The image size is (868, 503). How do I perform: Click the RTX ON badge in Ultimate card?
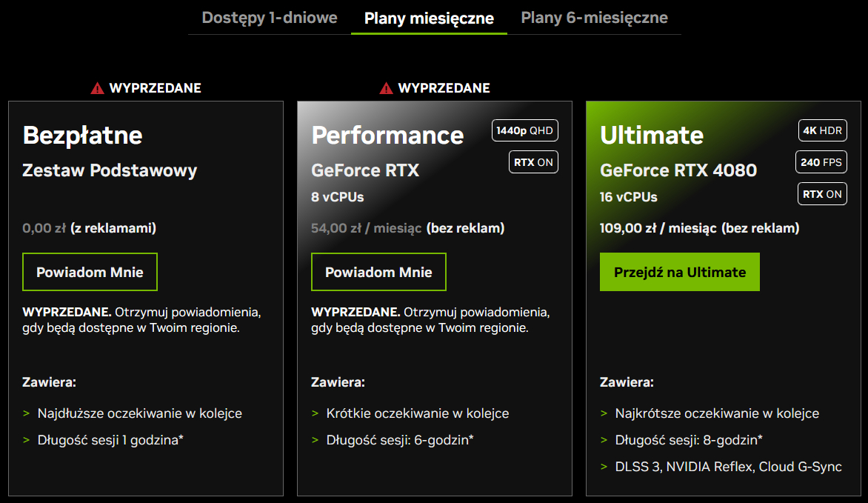(822, 194)
